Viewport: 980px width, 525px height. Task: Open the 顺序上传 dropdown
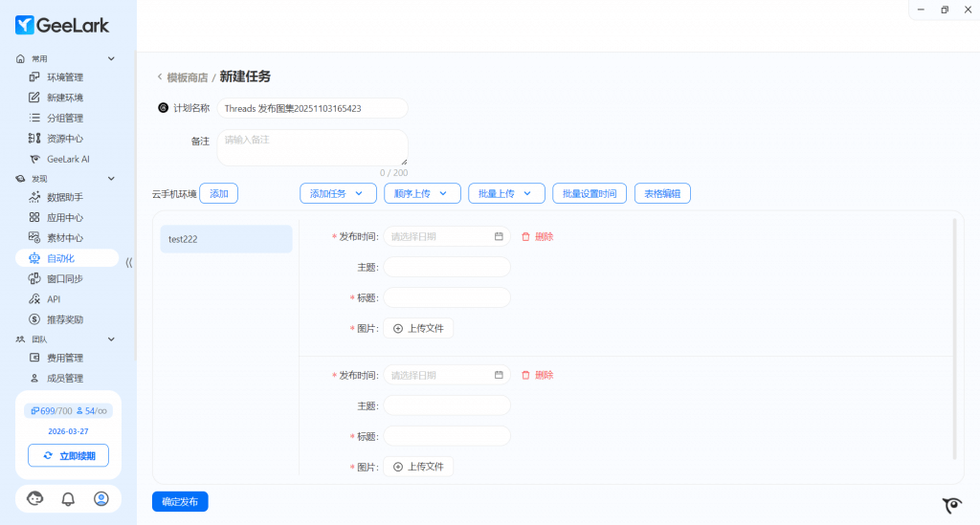tap(422, 193)
